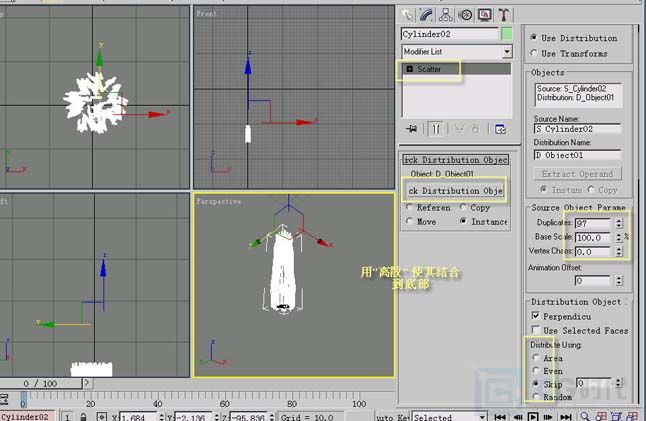Open the Modifier List dropdown
This screenshot has width=646, height=421.
pyautogui.click(x=507, y=51)
